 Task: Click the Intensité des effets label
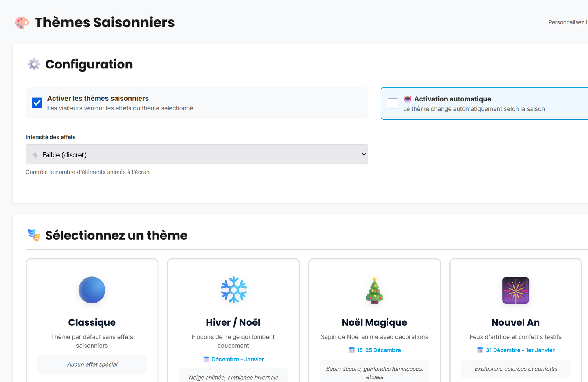tap(50, 137)
